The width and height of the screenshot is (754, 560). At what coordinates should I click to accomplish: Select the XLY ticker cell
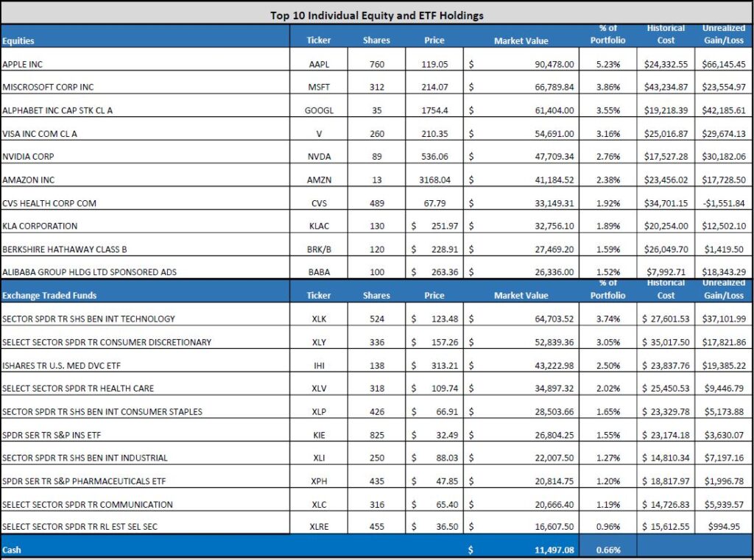319,338
